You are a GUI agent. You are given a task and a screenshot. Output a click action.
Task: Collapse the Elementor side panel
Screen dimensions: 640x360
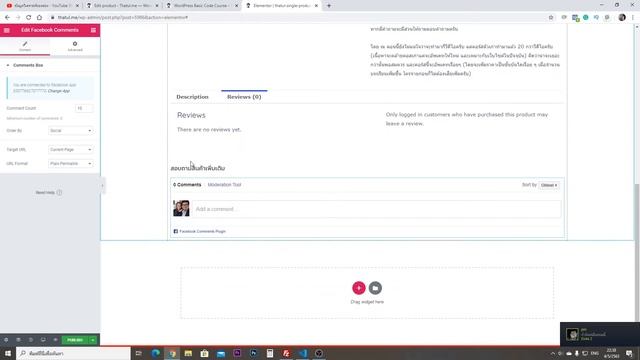click(x=102, y=186)
